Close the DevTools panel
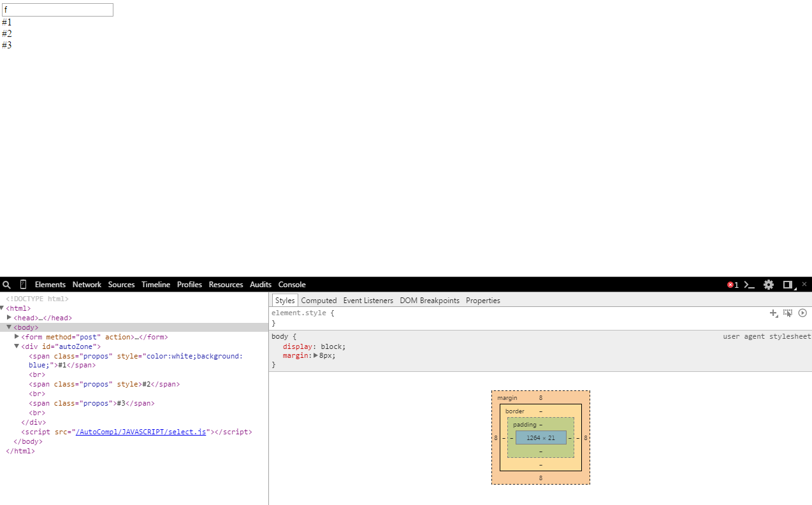 pos(804,284)
